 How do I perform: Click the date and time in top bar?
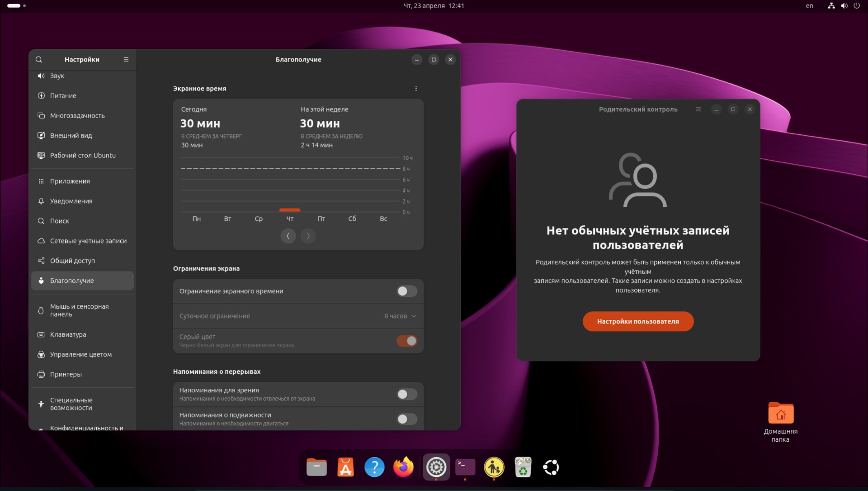(x=434, y=6)
